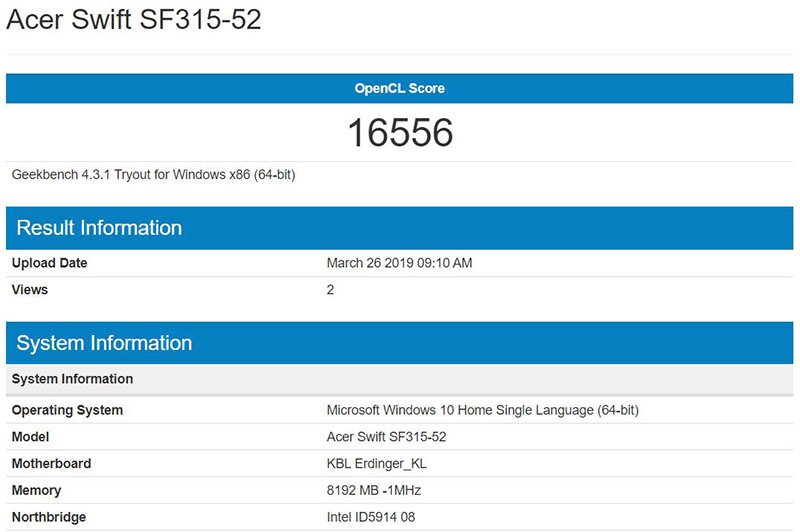Select the Geekbench 4.3.1 Tryout version text

[154, 175]
